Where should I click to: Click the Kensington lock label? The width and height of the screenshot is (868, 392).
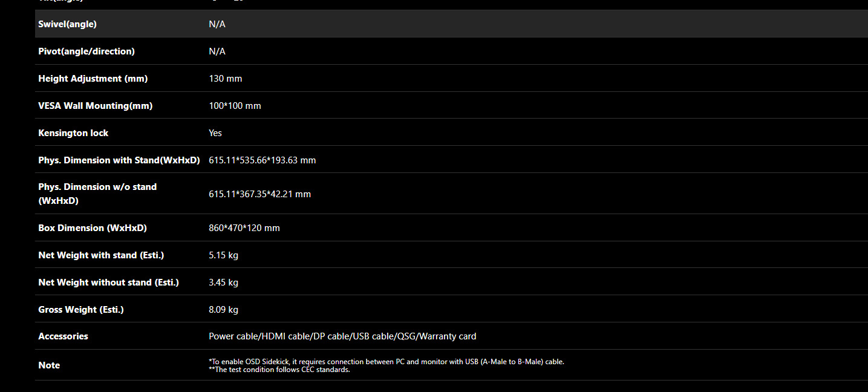coord(73,133)
